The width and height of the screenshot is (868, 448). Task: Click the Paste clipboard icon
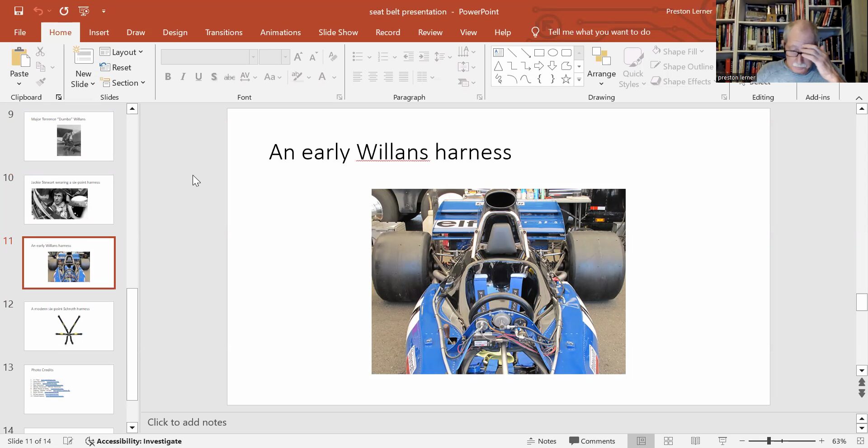click(x=19, y=59)
